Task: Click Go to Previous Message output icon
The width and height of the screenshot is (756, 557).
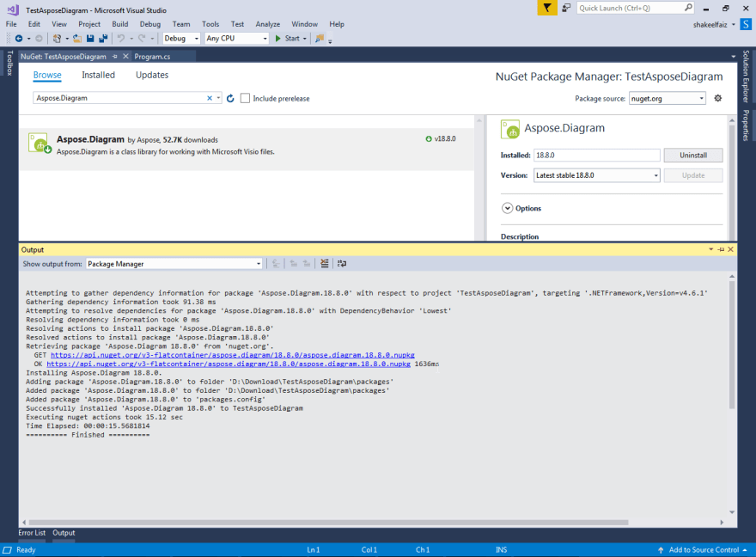Action: pyautogui.click(x=293, y=263)
